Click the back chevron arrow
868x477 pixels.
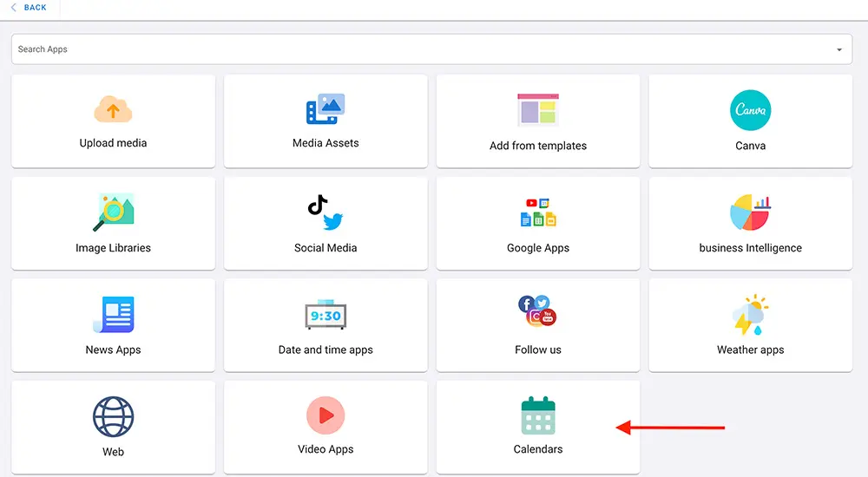tap(13, 8)
